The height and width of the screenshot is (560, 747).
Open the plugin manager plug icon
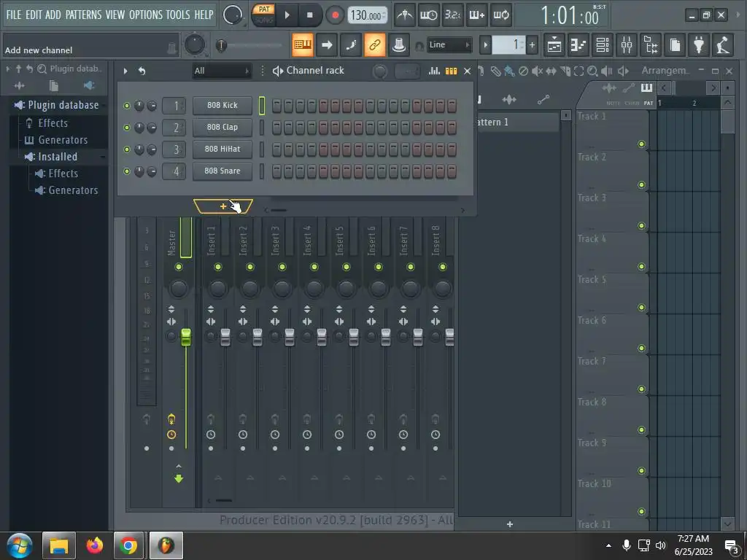(699, 45)
